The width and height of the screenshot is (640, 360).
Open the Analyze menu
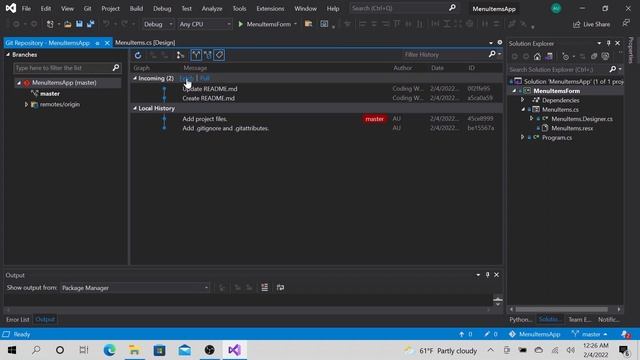[x=212, y=8]
